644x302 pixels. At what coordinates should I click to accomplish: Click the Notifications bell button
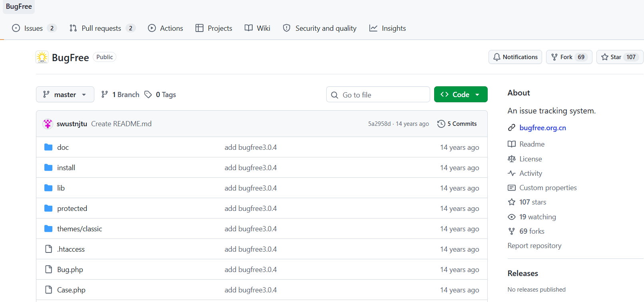click(515, 57)
